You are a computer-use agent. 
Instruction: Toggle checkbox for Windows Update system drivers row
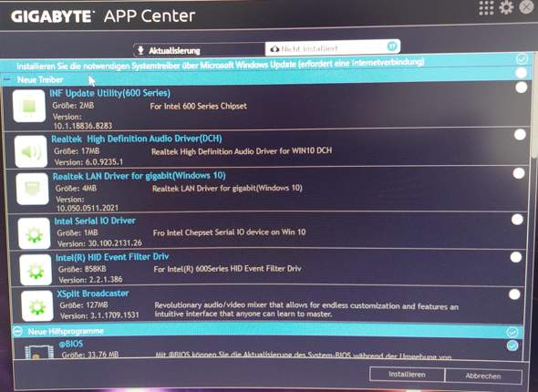tap(522, 59)
